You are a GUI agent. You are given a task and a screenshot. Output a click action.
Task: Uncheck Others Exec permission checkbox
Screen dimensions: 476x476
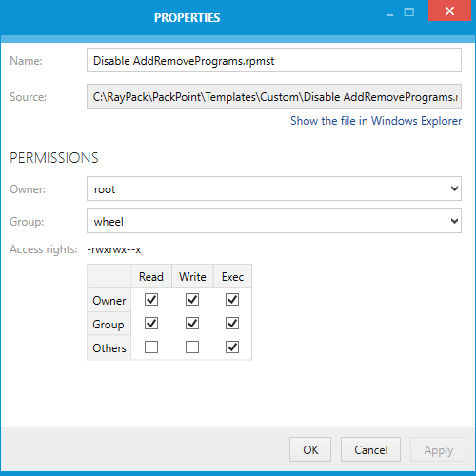[232, 347]
